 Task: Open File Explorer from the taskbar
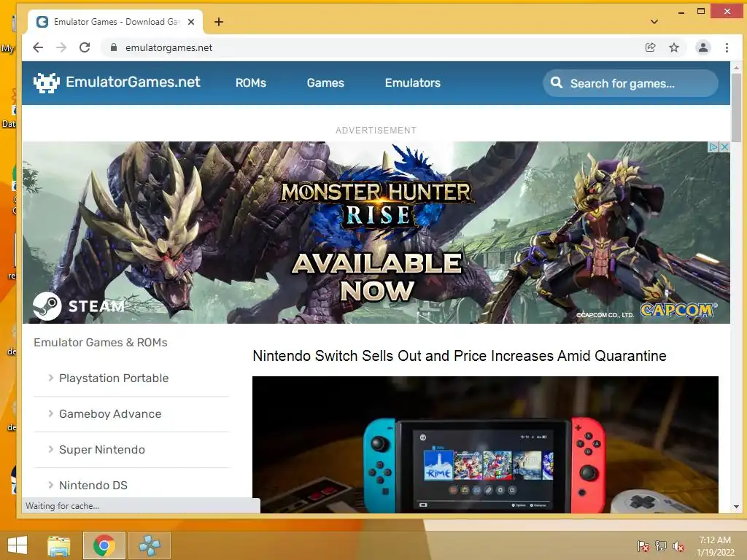pos(59,545)
